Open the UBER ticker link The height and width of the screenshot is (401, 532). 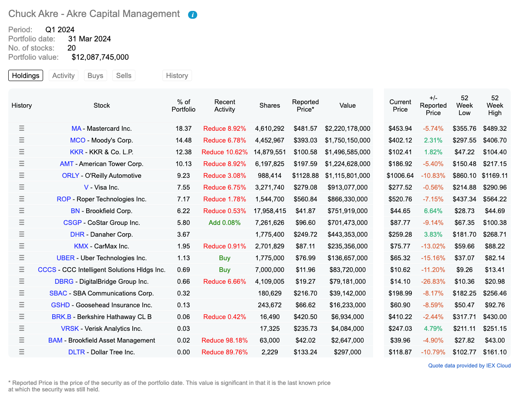coord(66,258)
